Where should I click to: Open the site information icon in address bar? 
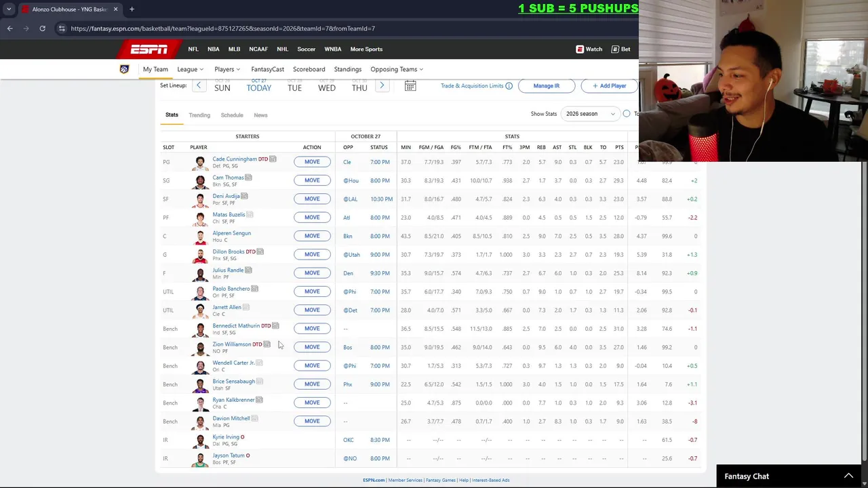(x=62, y=28)
